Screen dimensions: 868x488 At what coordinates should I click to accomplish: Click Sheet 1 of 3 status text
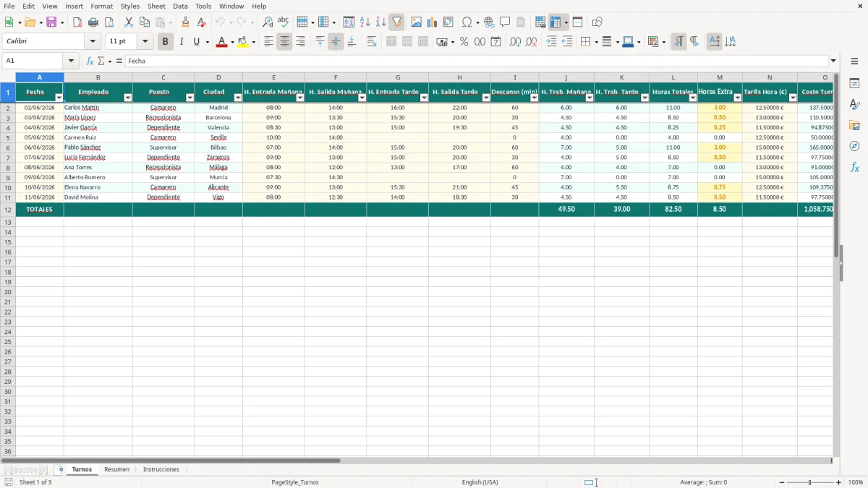(35, 482)
